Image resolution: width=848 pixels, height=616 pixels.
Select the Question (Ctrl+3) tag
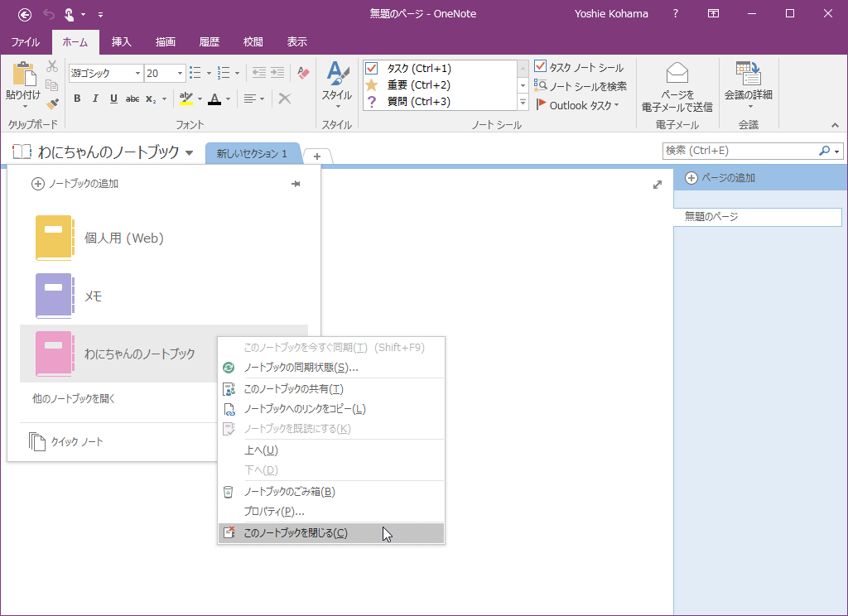pos(441,101)
